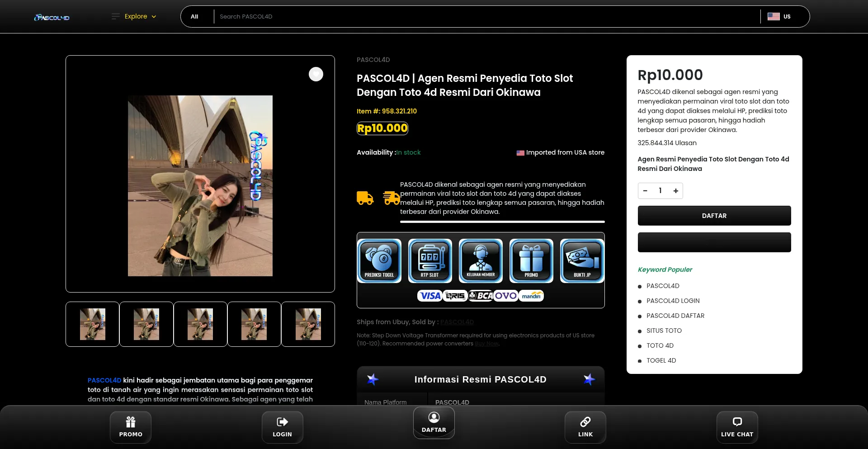Select the PASCOL4D LOGIN keyword

pos(673,301)
